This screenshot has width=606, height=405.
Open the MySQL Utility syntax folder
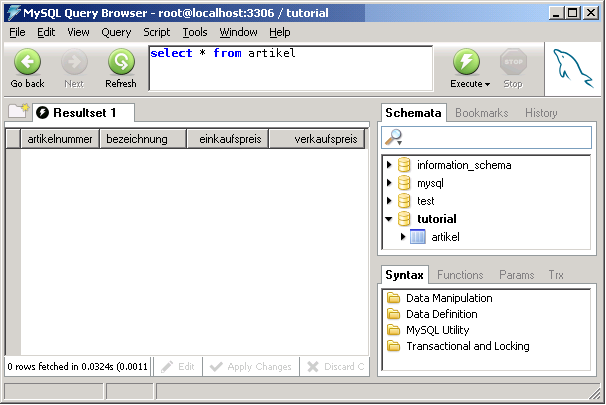click(393, 330)
